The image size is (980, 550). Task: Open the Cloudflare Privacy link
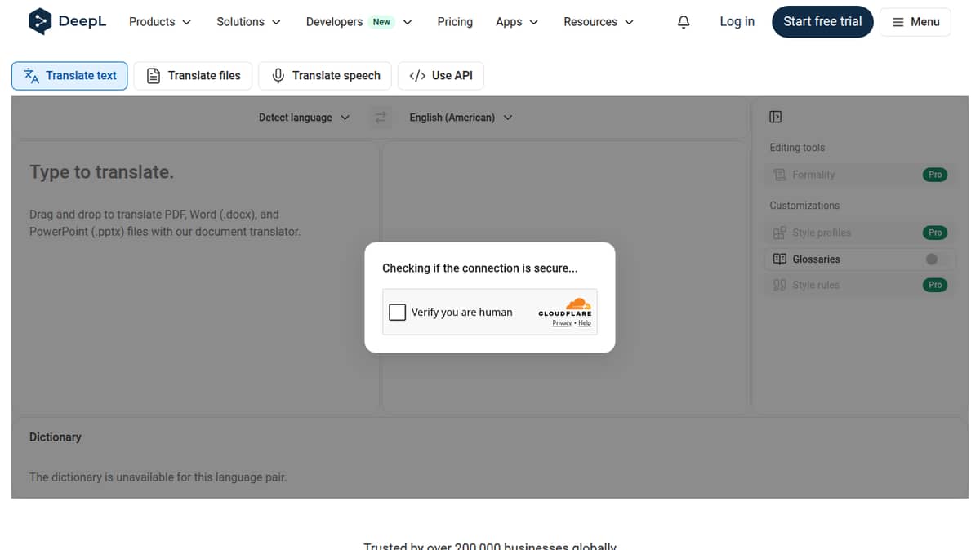tap(562, 323)
